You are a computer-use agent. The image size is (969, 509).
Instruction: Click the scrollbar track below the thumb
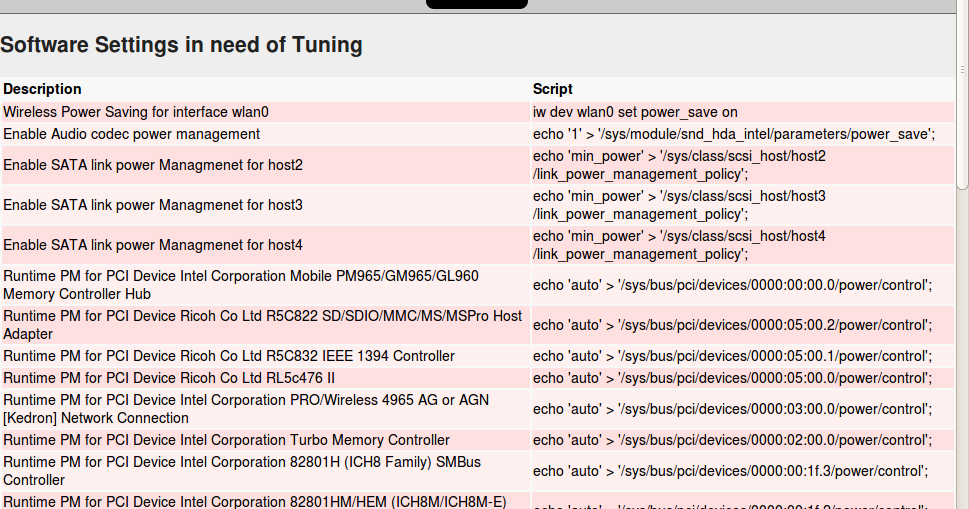tap(962, 350)
